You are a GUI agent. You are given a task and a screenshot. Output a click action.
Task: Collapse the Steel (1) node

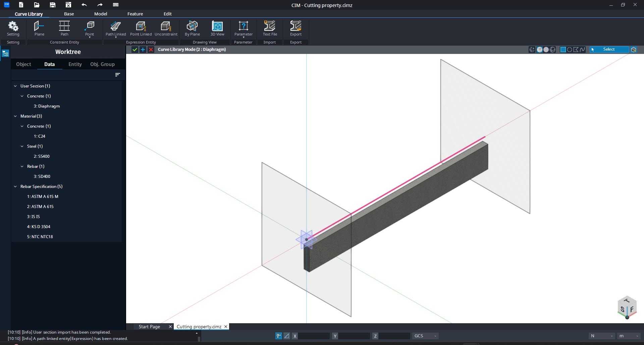(x=22, y=146)
